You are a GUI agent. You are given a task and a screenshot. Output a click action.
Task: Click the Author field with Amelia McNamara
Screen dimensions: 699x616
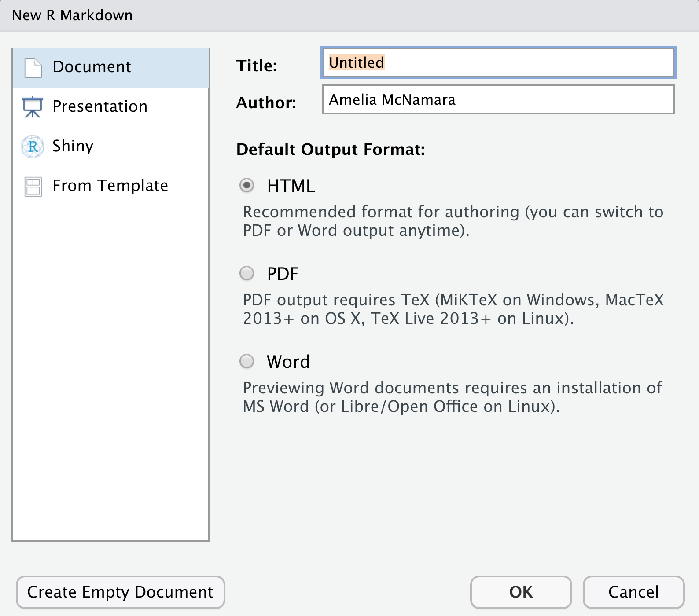click(x=498, y=100)
